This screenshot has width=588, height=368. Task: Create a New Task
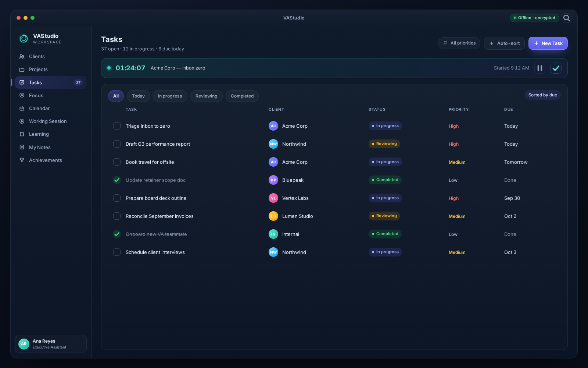[548, 43]
